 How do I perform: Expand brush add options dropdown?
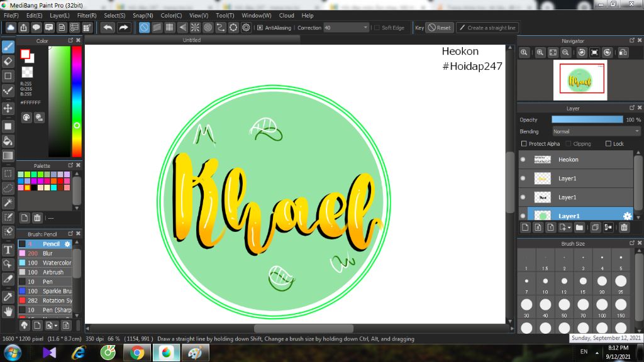(x=56, y=326)
